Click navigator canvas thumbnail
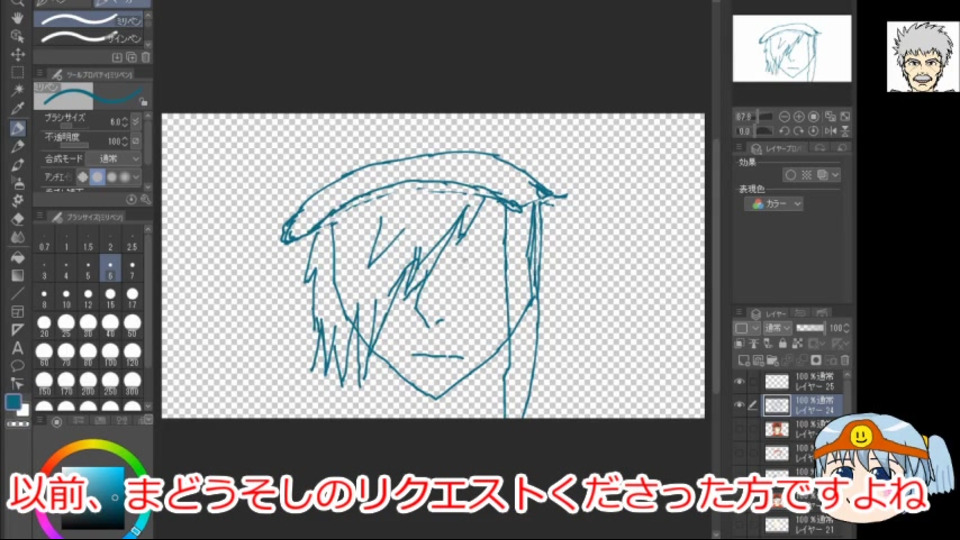The image size is (960, 540). (x=792, y=48)
